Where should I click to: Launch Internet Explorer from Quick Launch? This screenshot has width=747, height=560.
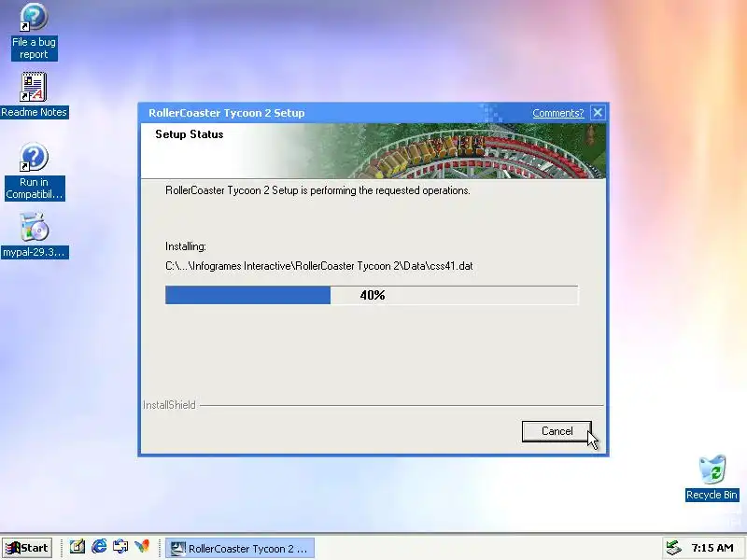(99, 547)
